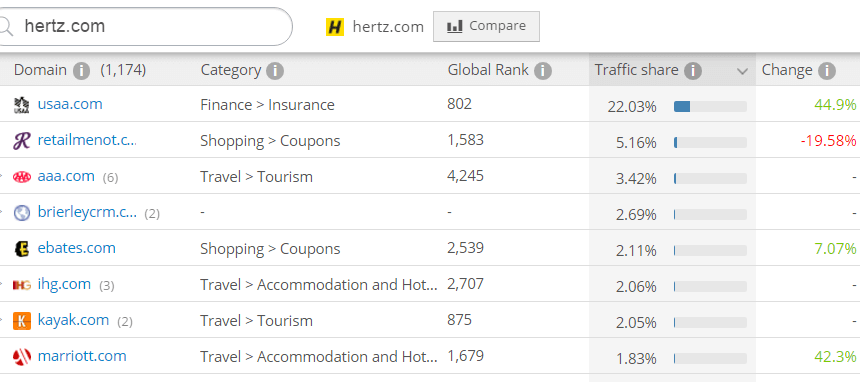Expand the brierleycrm row arrow
This screenshot has height=382, width=860.
pos(2,212)
